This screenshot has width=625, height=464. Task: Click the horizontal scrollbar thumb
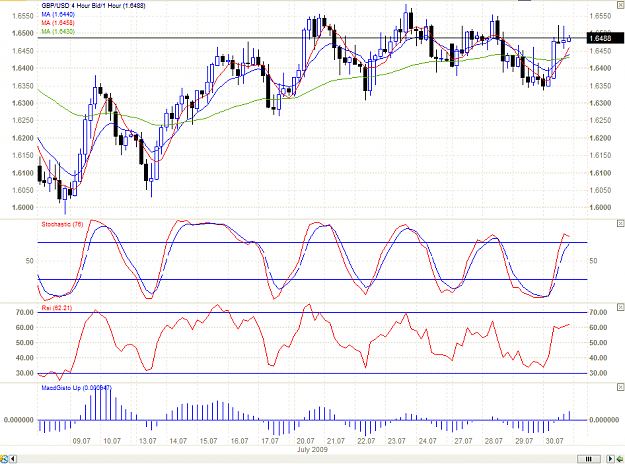pyautogui.click(x=589, y=459)
